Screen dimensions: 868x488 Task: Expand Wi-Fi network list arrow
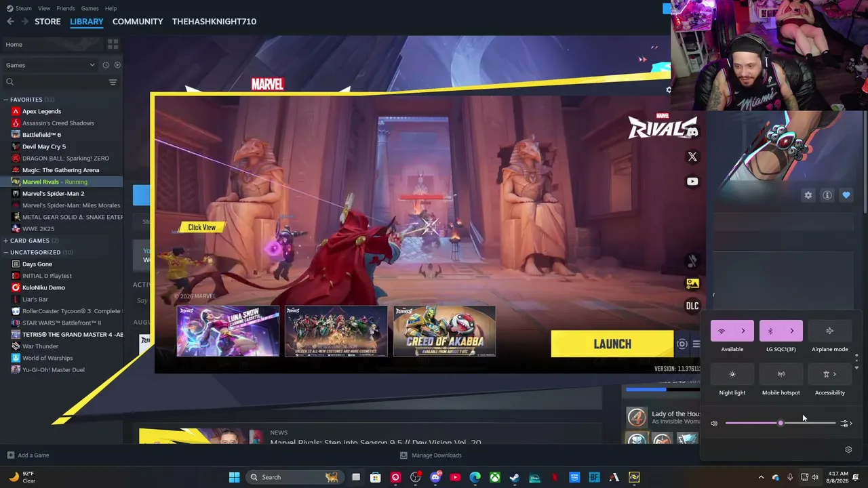point(743,331)
